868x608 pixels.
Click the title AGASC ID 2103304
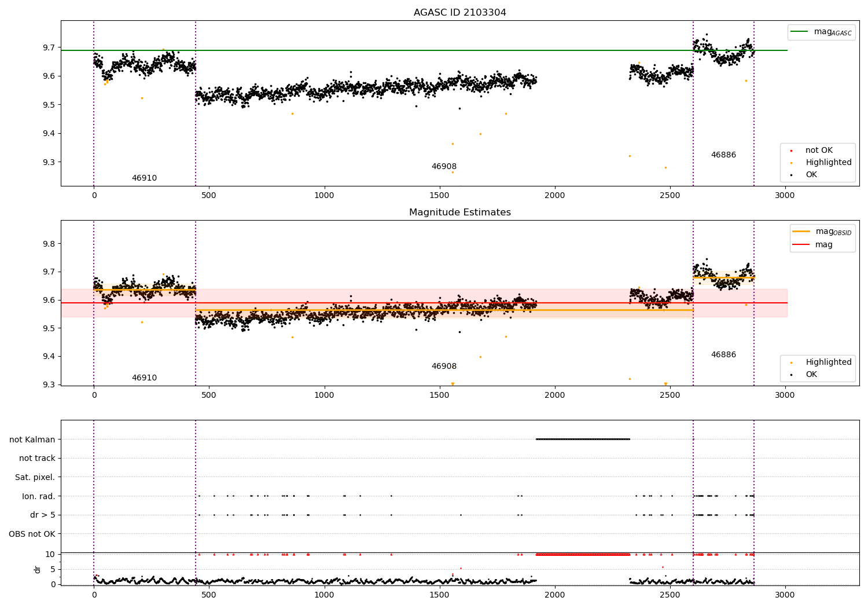(x=459, y=13)
